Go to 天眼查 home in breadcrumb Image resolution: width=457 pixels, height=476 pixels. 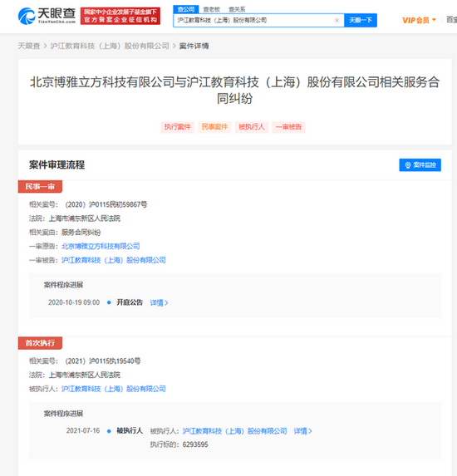coord(29,46)
